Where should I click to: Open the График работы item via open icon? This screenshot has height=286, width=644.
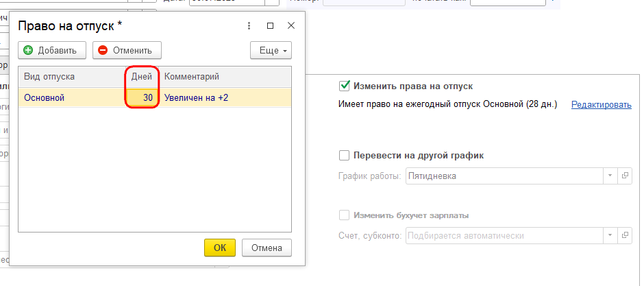(x=625, y=176)
